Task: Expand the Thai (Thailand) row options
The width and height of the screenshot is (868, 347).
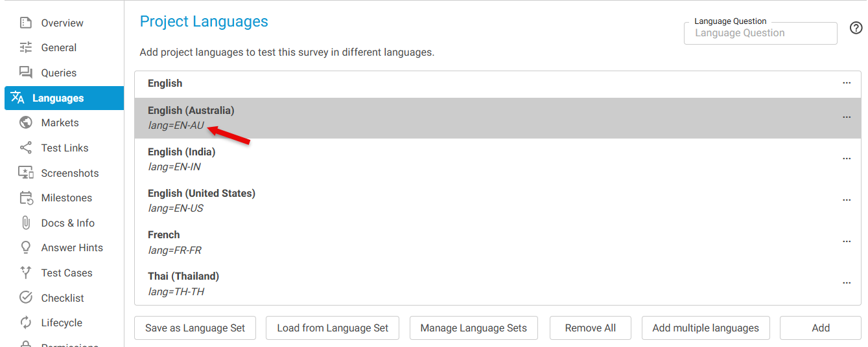Action: [847, 283]
